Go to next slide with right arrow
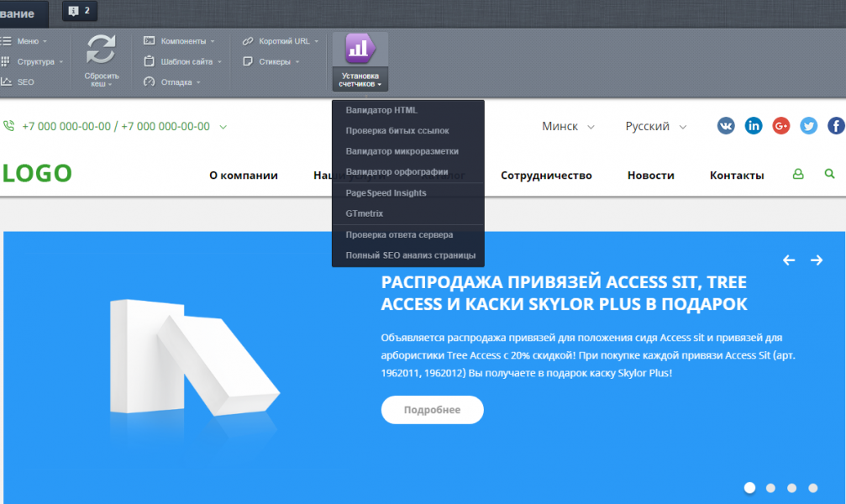The height and width of the screenshot is (504, 846). 817,260
